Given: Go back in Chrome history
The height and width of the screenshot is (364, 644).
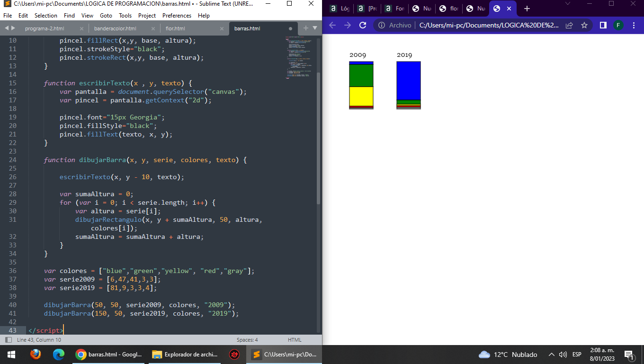Looking at the screenshot, I should (x=332, y=25).
